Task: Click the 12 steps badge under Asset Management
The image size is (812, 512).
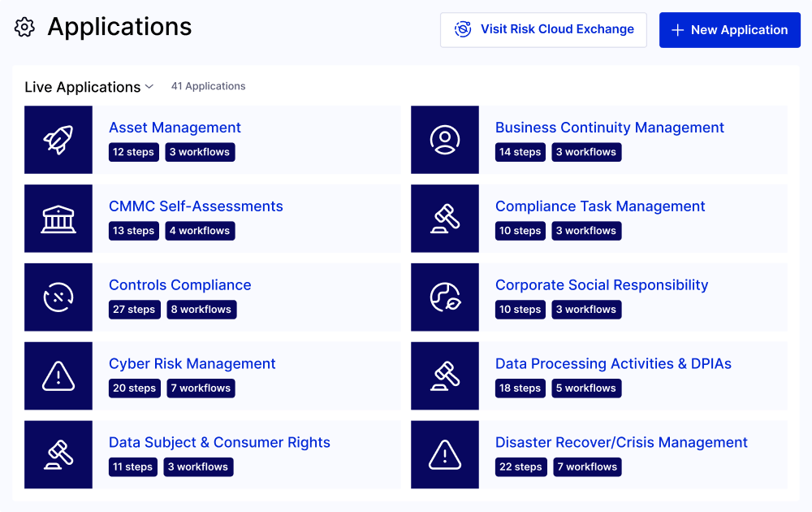Action: [133, 152]
